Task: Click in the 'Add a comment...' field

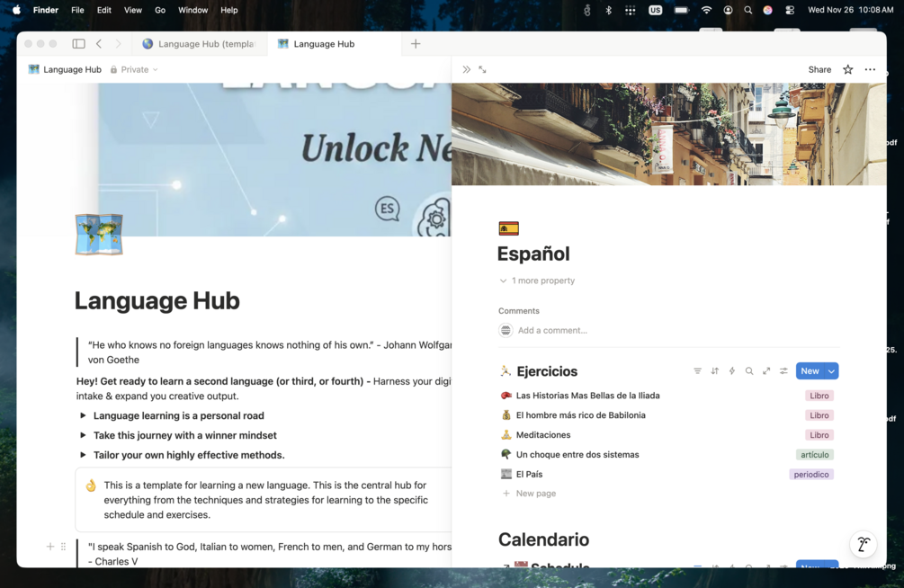Action: point(552,330)
